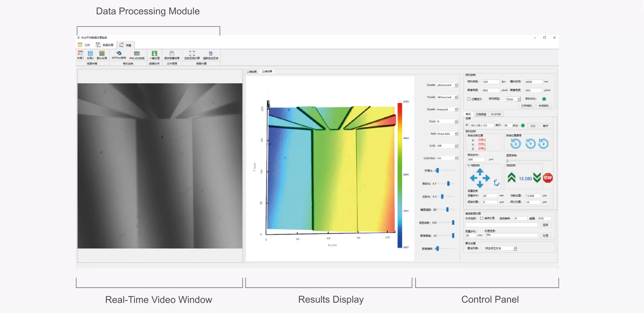Click the trash icon to clear the selected region
The width and height of the screenshot is (644, 313).
coord(210,54)
